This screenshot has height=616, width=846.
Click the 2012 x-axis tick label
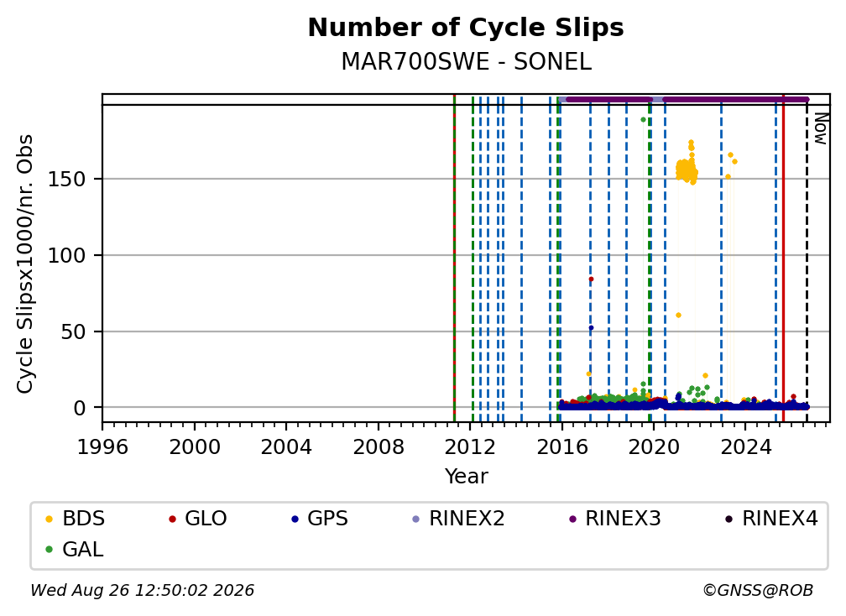click(x=469, y=447)
